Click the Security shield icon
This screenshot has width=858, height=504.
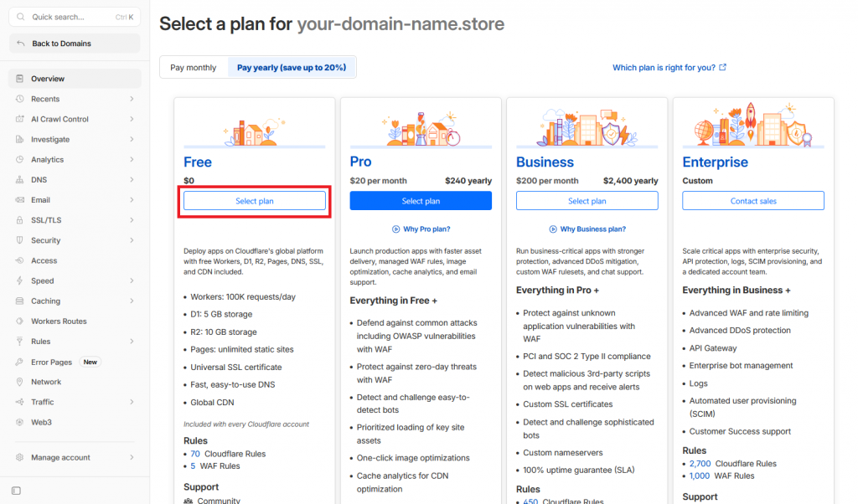click(20, 240)
